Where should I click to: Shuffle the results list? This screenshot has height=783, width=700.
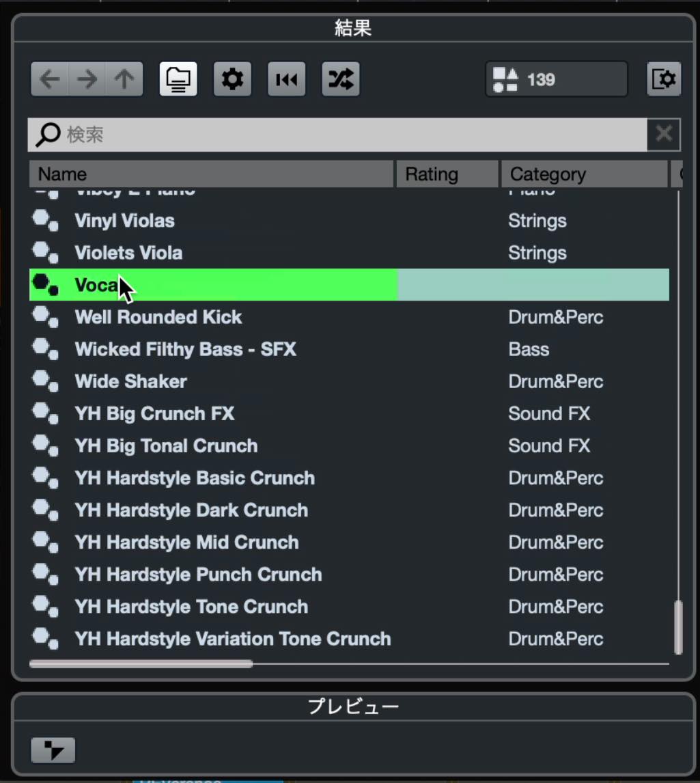(x=341, y=79)
